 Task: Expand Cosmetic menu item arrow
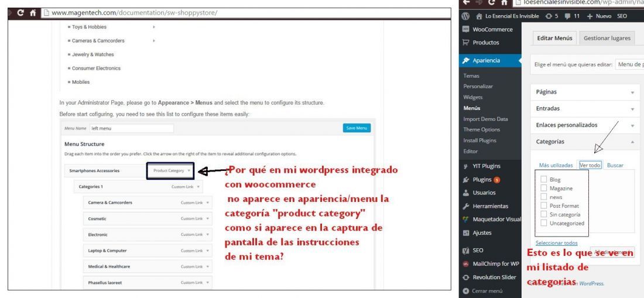pos(207,218)
